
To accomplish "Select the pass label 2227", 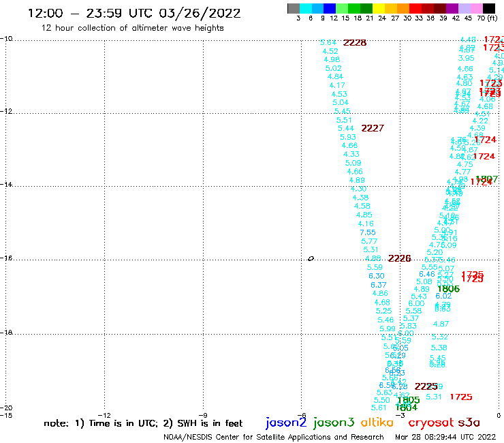I will coord(373,128).
